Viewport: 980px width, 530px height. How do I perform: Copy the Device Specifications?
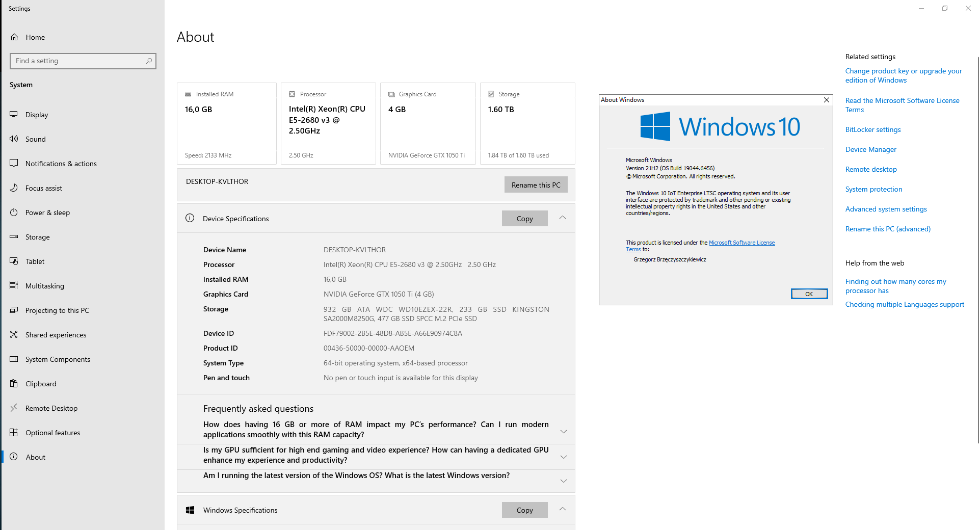point(524,219)
